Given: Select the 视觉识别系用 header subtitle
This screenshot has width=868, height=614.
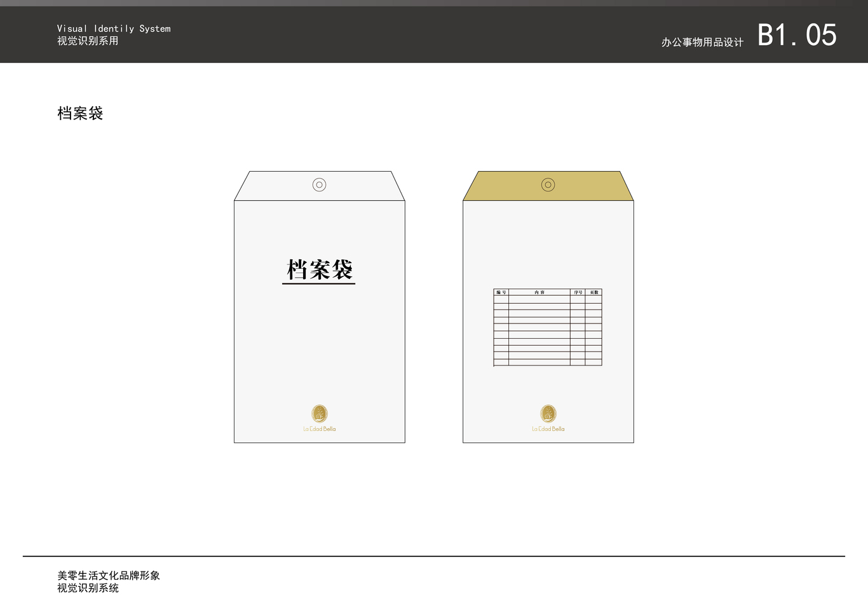Looking at the screenshot, I should click(88, 41).
